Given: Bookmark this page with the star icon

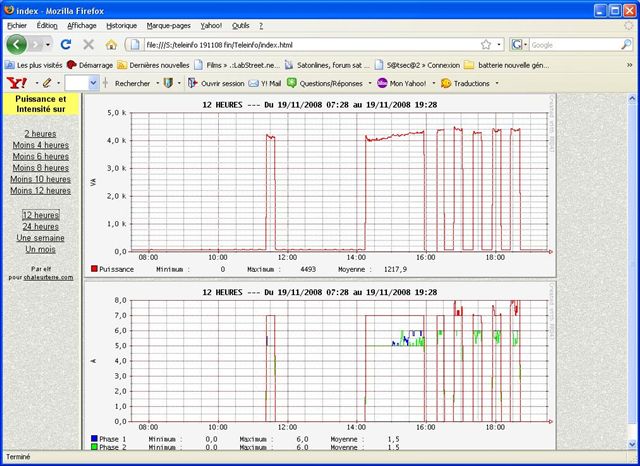Looking at the screenshot, I should click(x=486, y=45).
